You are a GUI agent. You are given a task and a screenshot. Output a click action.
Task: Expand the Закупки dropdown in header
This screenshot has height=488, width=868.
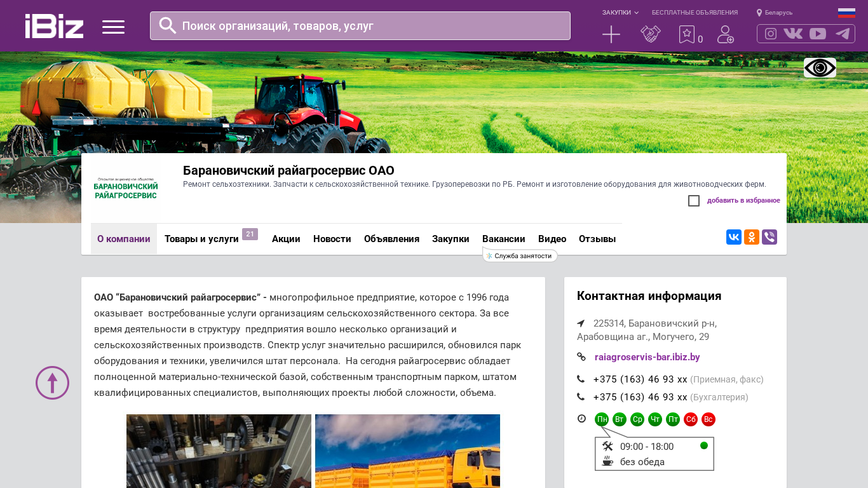[621, 13]
